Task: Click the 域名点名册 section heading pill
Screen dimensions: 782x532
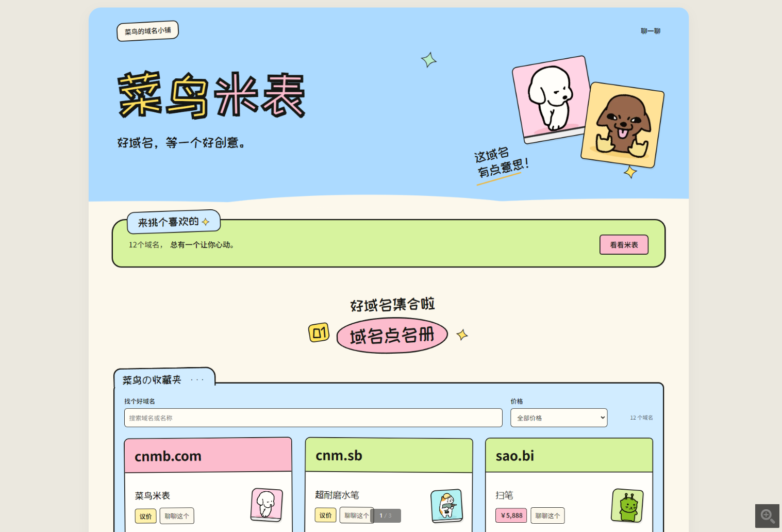Action: (392, 336)
